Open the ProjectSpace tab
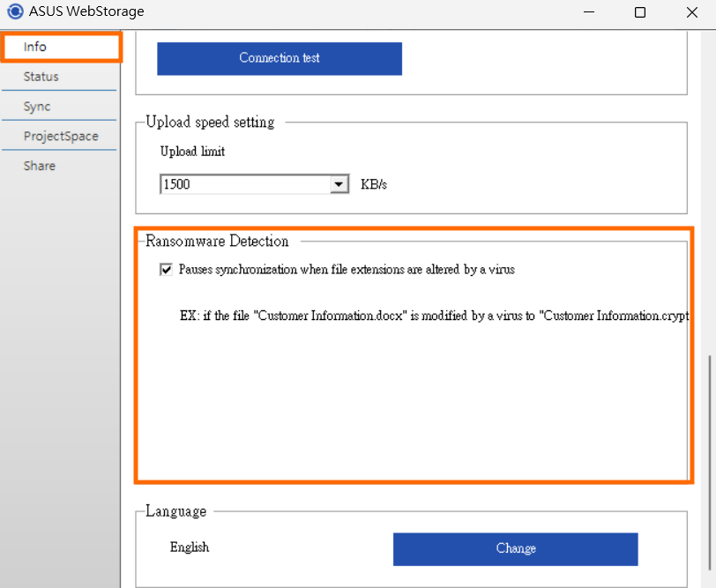 tap(59, 136)
